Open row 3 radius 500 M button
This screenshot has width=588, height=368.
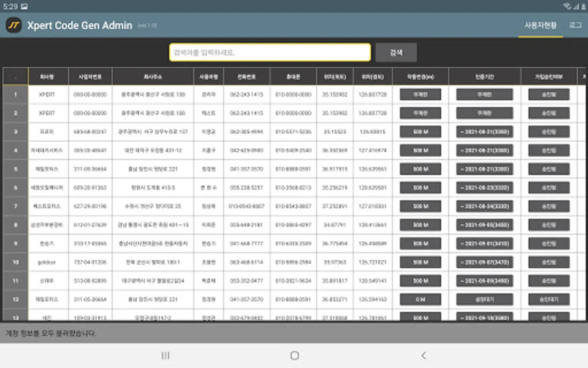[x=421, y=132]
